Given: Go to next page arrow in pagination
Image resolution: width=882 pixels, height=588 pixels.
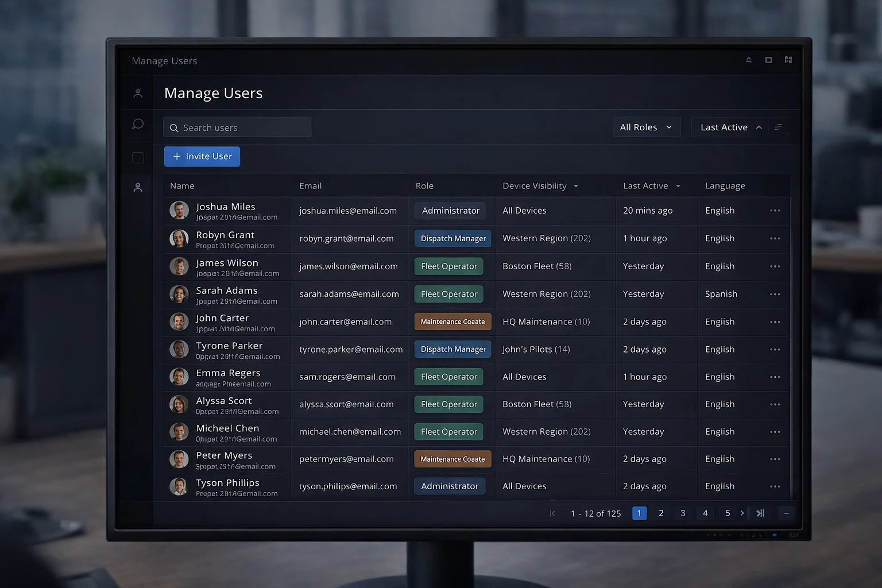Looking at the screenshot, I should [x=742, y=513].
